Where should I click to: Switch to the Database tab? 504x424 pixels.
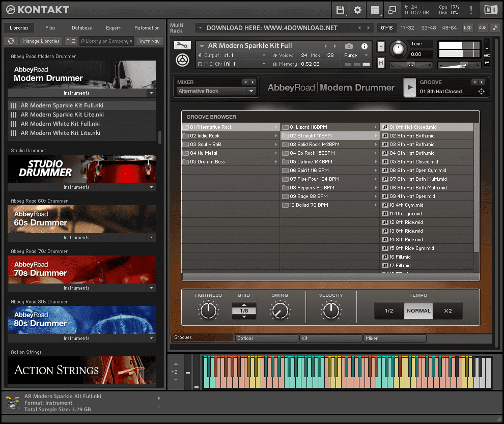pyautogui.click(x=81, y=28)
